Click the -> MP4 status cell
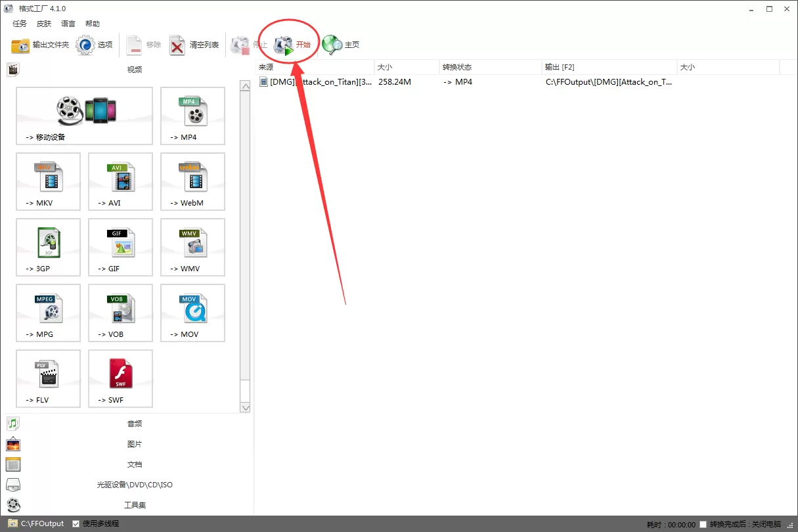The height and width of the screenshot is (532, 798). (x=458, y=82)
